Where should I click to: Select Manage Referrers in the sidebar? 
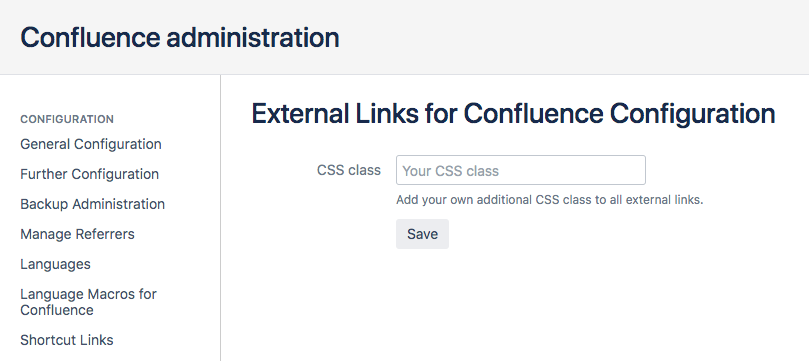pos(77,234)
